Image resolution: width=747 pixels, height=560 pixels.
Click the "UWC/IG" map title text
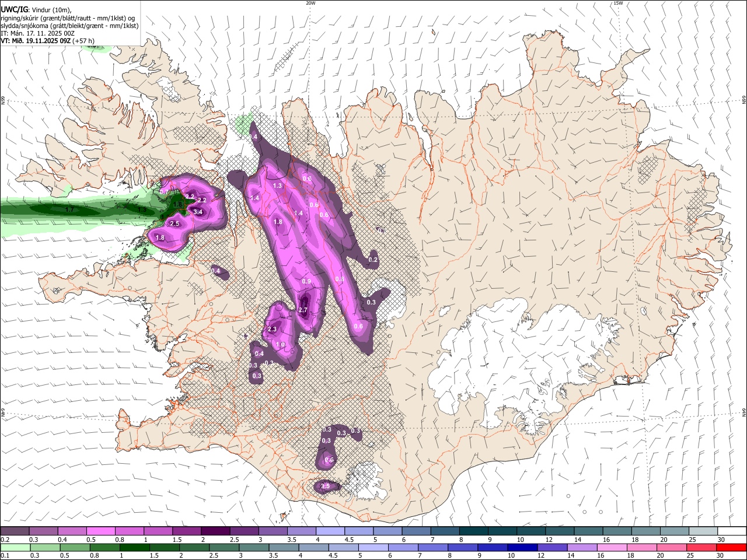pos(14,9)
